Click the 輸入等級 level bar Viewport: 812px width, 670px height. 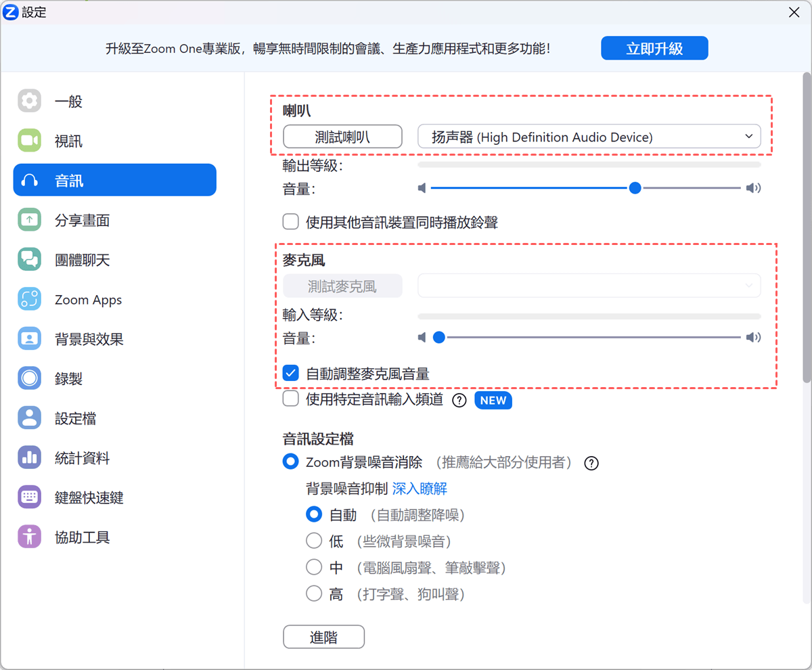tap(589, 316)
